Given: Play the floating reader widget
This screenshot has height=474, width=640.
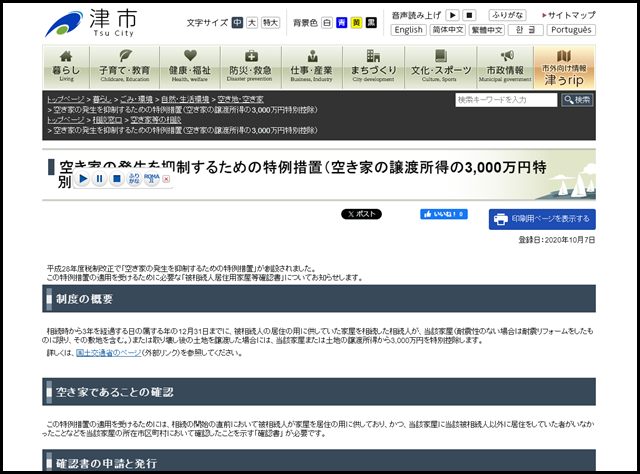Looking at the screenshot, I should (x=83, y=179).
